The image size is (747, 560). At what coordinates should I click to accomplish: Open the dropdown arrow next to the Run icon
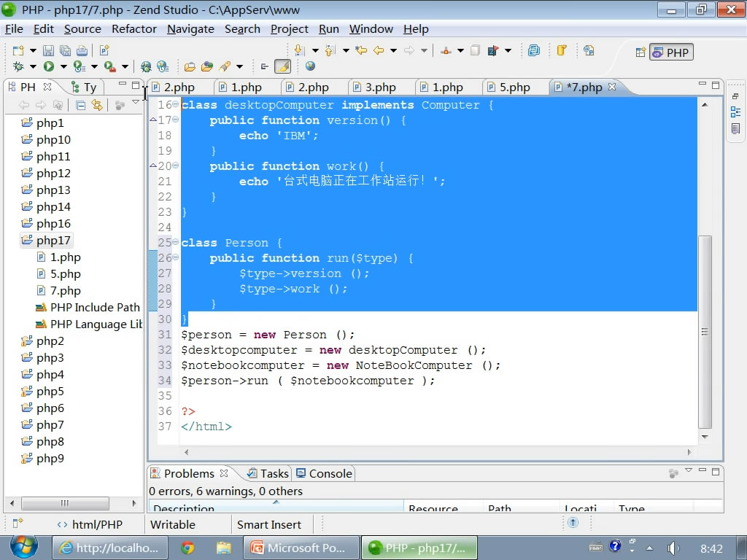click(63, 66)
